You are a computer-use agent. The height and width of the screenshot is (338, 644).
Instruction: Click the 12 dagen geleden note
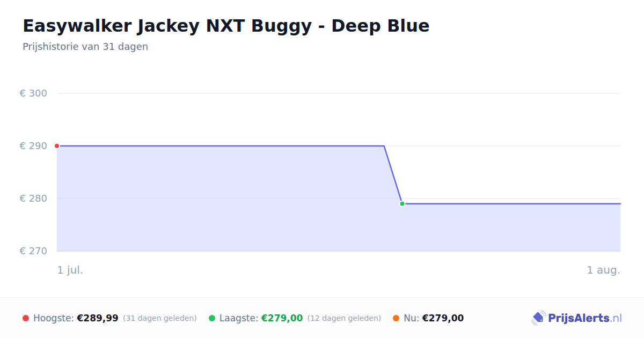point(344,318)
